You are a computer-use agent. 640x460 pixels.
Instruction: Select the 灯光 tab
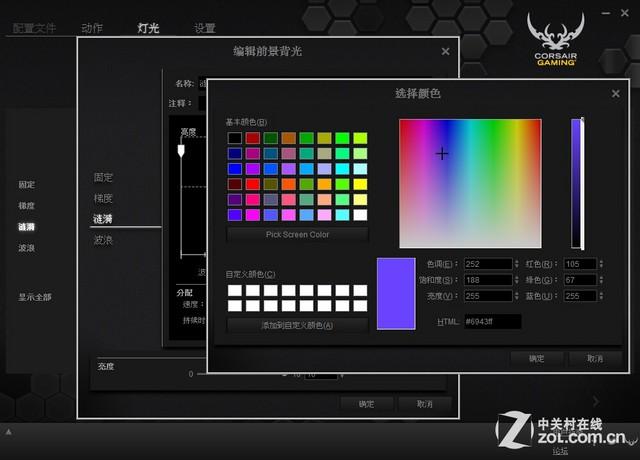point(148,28)
